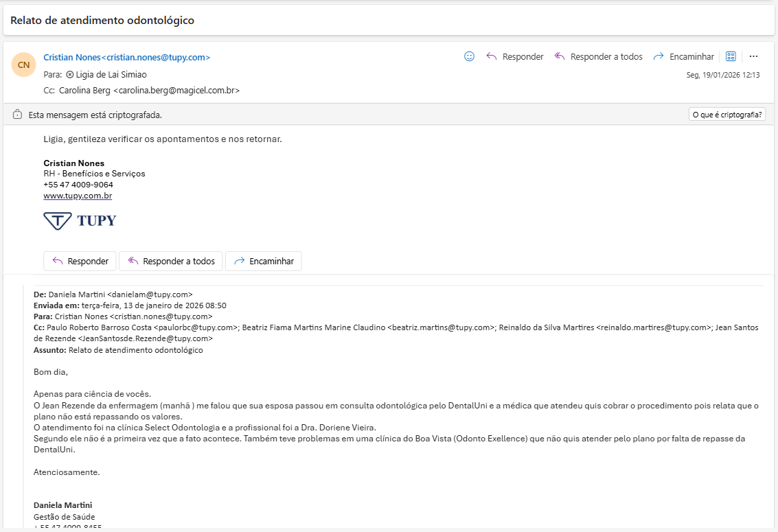Open the www.tupy.com.br link
778x532 pixels.
(78, 196)
